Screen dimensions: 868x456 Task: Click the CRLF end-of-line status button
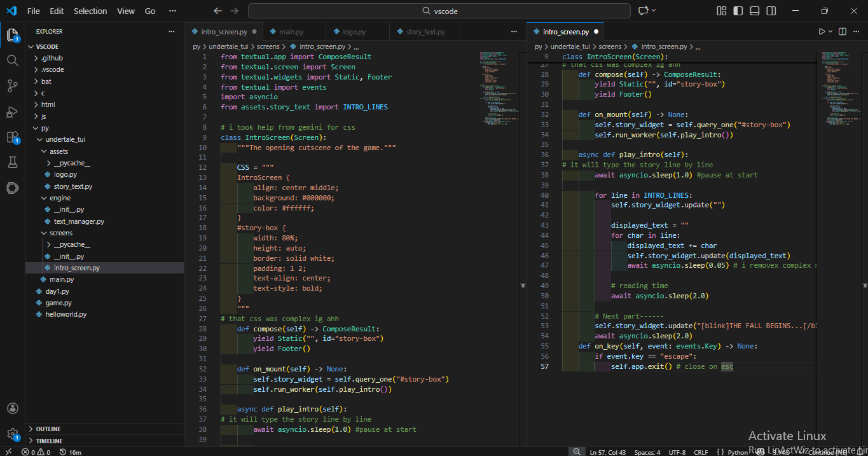click(x=701, y=452)
